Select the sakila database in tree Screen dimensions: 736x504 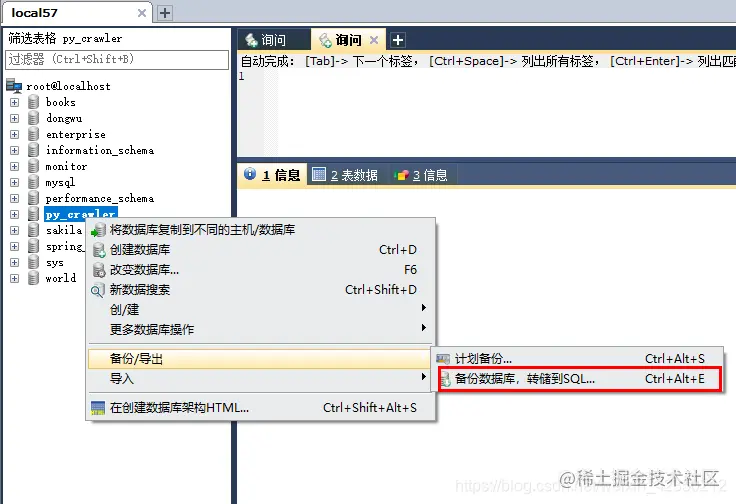64,230
